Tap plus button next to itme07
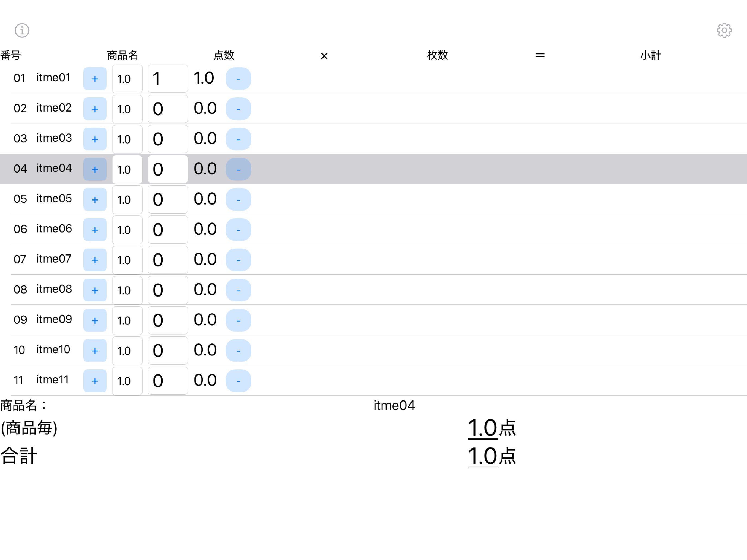 [95, 260]
